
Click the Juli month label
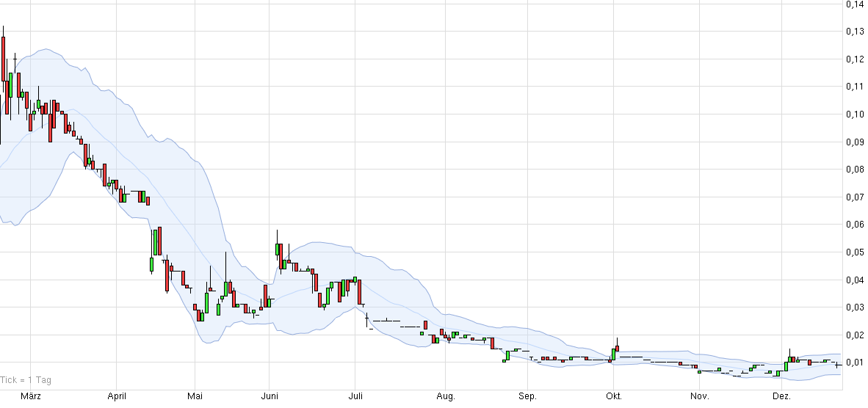pos(355,396)
